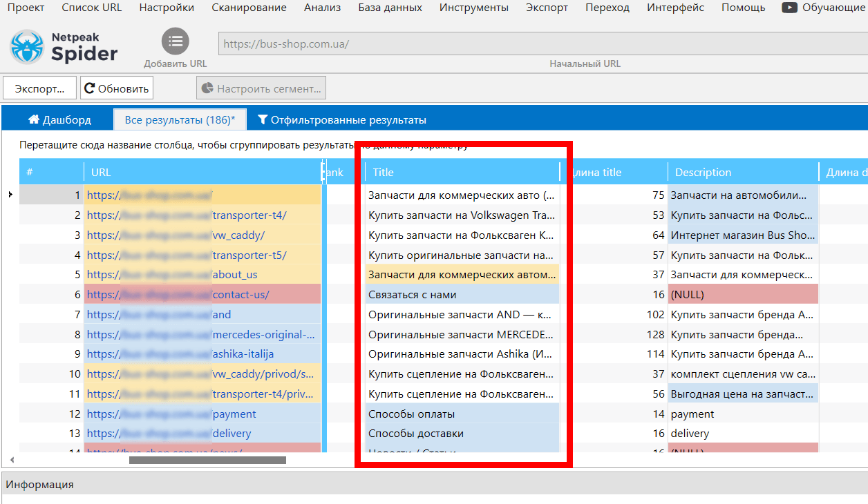Open the mercedes-original URL link

[201, 334]
